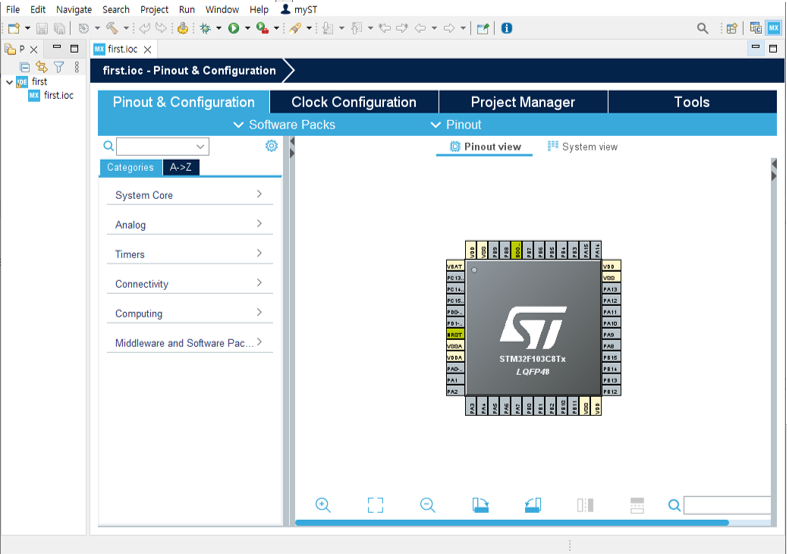The image size is (787, 554).
Task: Toggle Link with Editor in Project Explorer
Action: tap(42, 67)
